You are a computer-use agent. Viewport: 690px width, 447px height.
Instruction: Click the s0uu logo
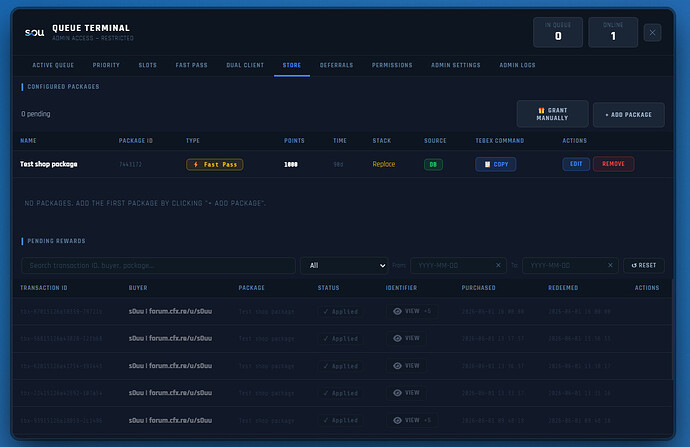pos(34,33)
